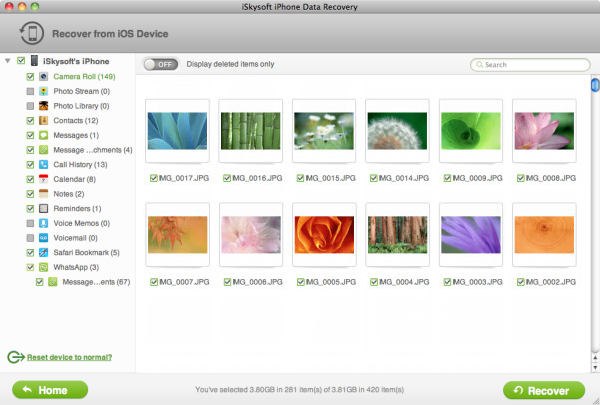
Task: Check the Voicemail checkbox
Action: (x=30, y=238)
